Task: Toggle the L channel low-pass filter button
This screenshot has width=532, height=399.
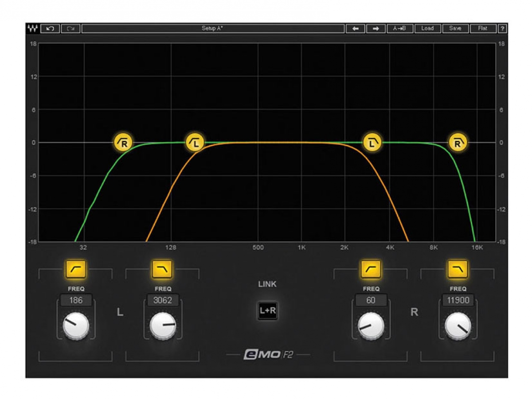Action: (162, 269)
